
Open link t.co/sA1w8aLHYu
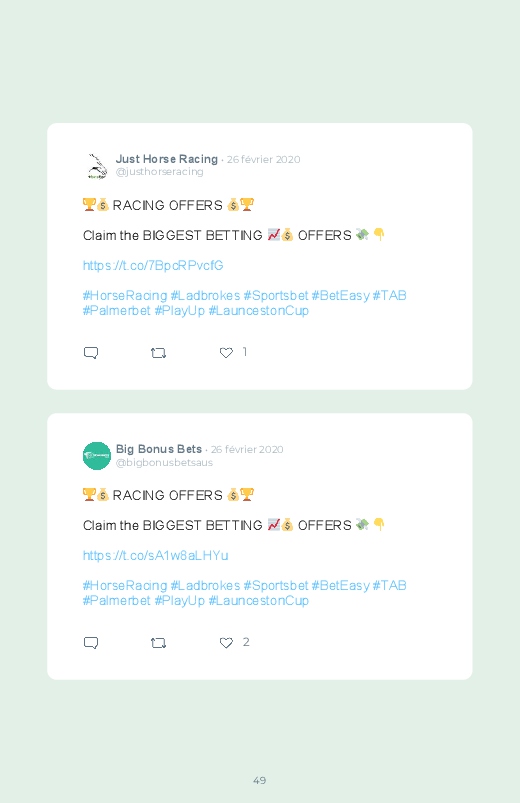point(156,555)
